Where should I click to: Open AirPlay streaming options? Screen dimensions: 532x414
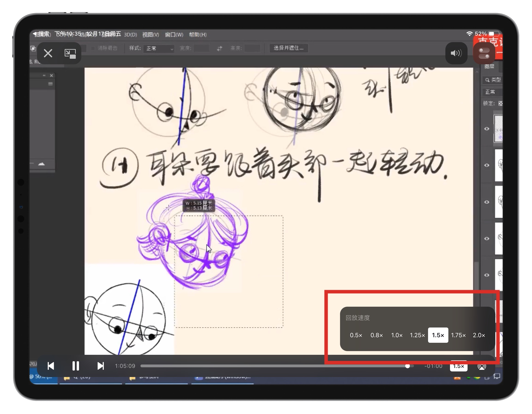(482, 366)
